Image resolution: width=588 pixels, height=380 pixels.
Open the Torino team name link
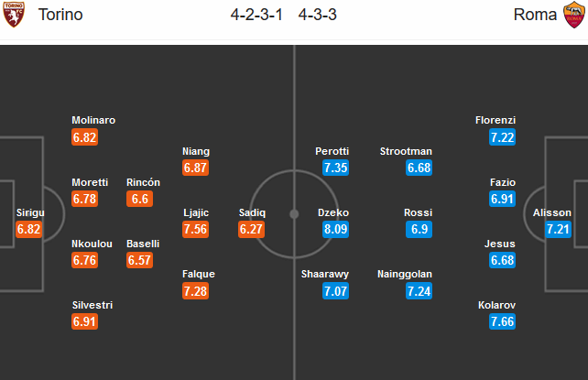(60, 15)
